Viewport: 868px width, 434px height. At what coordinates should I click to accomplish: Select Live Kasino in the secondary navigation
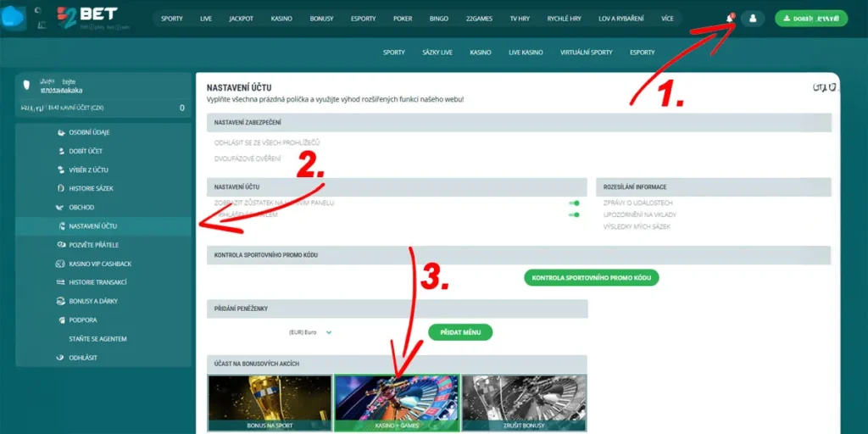pos(526,53)
